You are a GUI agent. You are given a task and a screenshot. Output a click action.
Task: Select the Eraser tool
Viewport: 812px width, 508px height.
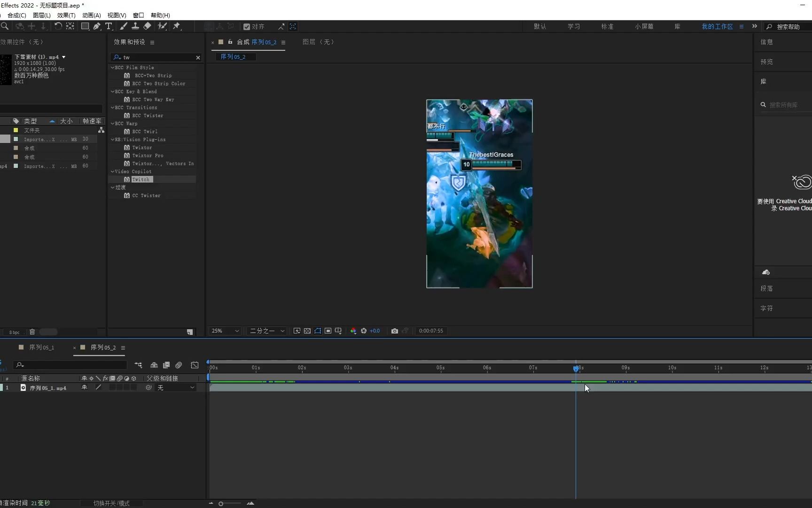pos(148,26)
